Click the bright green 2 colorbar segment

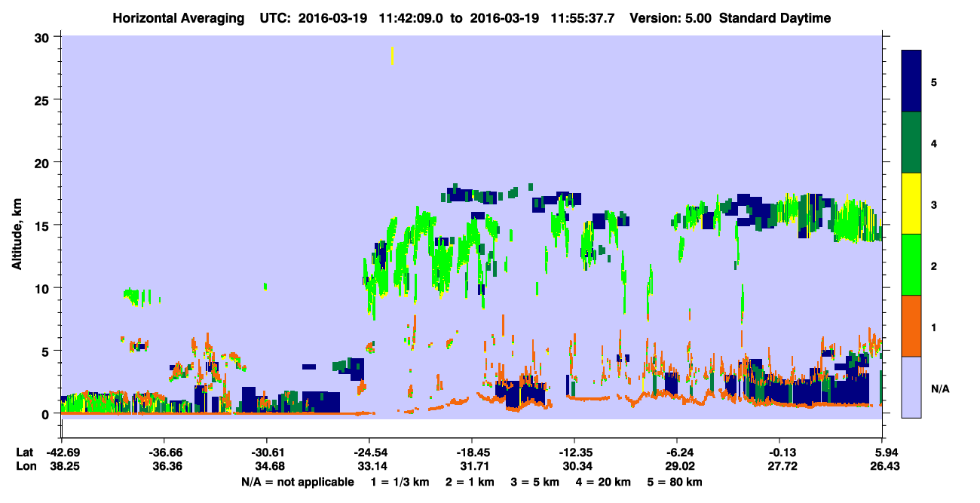(911, 265)
